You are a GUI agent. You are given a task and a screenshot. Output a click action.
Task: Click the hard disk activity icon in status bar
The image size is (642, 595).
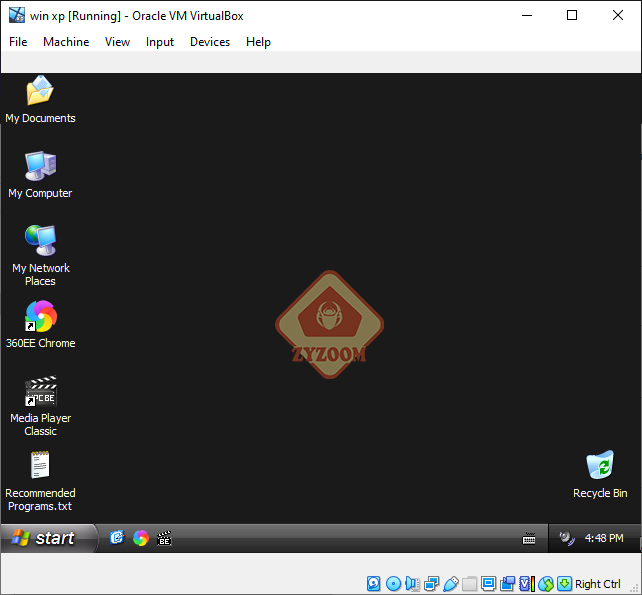coord(374,584)
